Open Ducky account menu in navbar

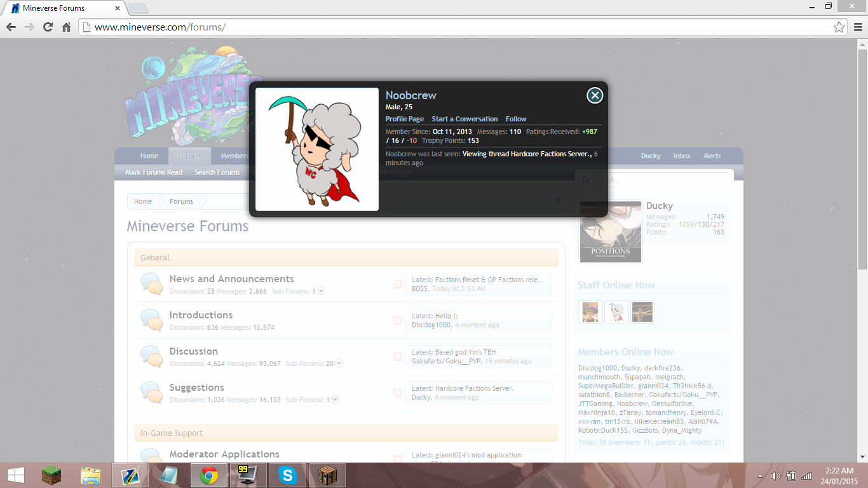(x=651, y=156)
